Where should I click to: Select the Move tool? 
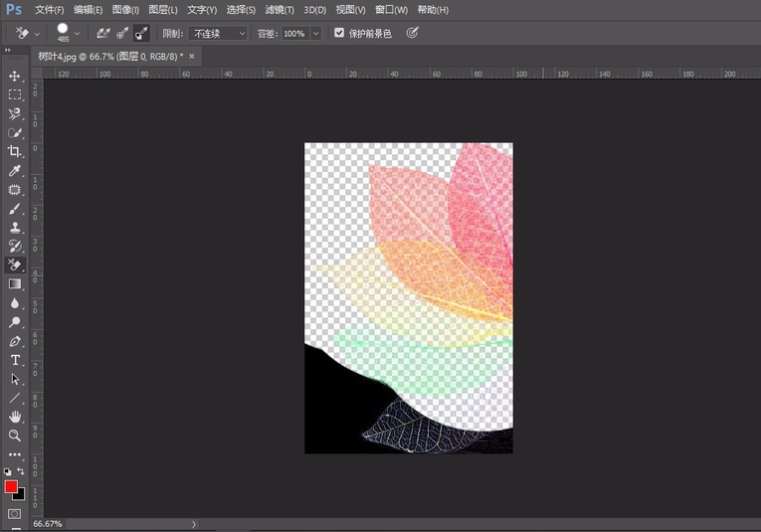coord(15,76)
